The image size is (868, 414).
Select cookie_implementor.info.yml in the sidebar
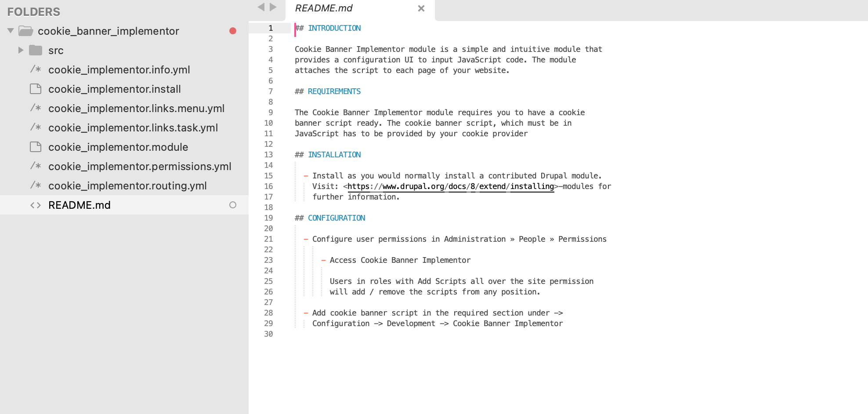119,69
